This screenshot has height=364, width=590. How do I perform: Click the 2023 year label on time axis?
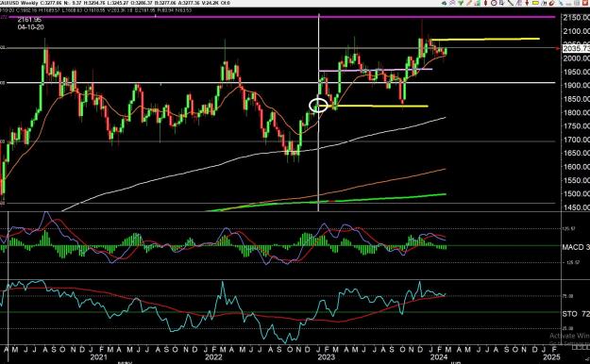326,357
